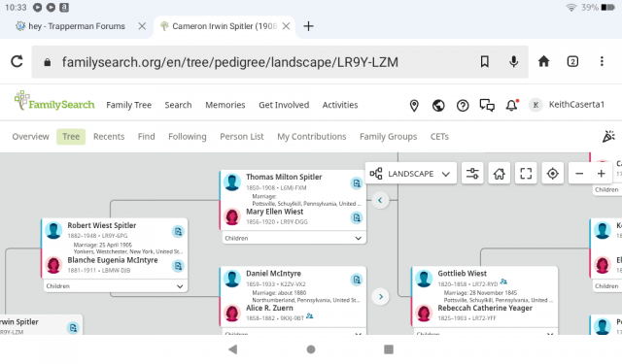Open the Family Tree menu
The width and height of the screenshot is (622, 364).
[x=128, y=105]
